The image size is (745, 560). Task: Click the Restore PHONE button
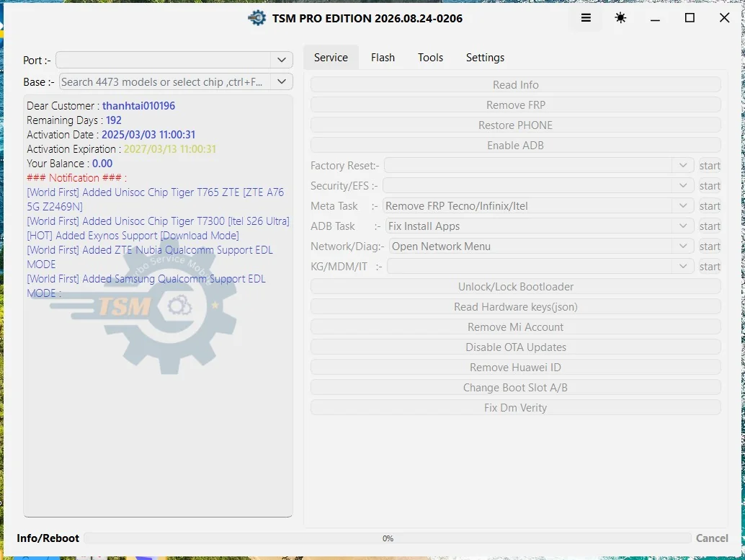tap(515, 125)
